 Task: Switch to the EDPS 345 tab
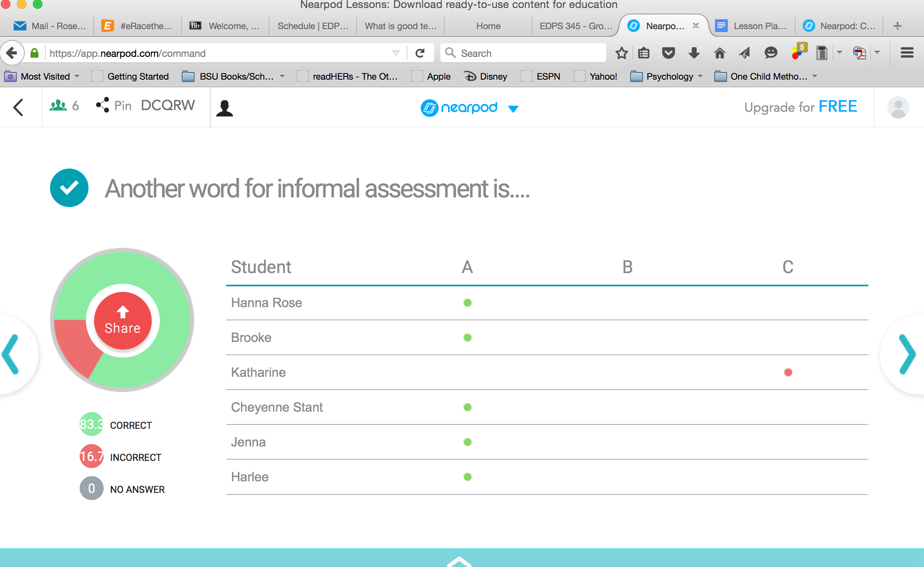(x=575, y=26)
